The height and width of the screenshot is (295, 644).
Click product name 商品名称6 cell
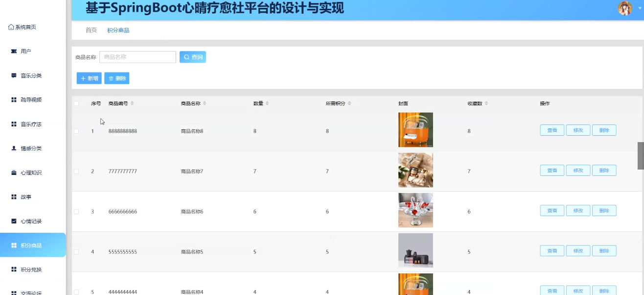(x=192, y=212)
